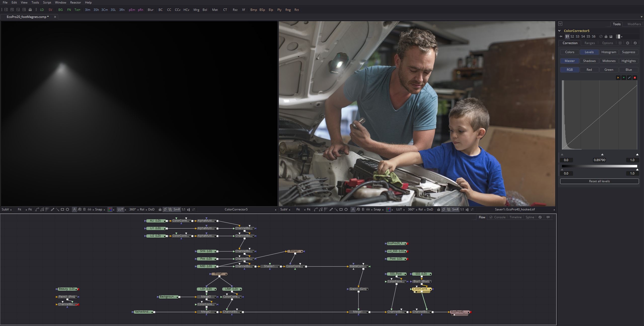
Task: Collapse the ColorCorrector5 controls header
Action: tap(559, 31)
